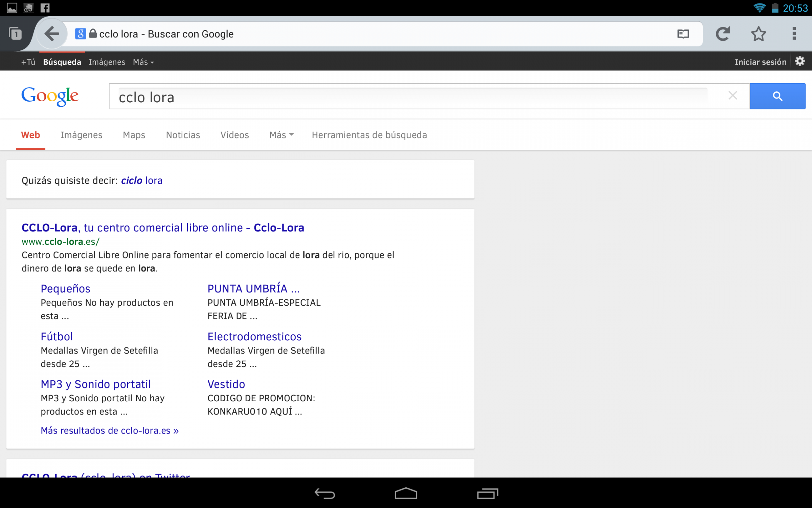Open Chrome three-dot overflow menu
812x508 pixels.
[x=794, y=34]
